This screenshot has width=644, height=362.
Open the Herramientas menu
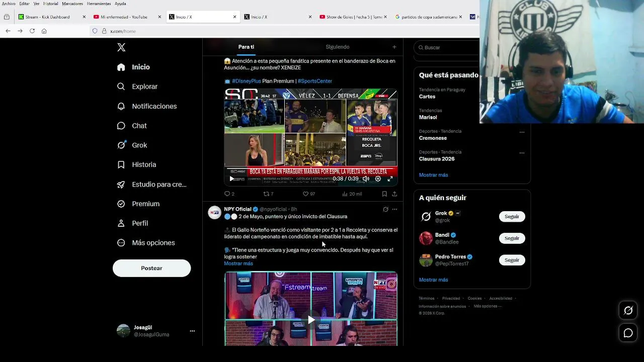[x=99, y=4]
